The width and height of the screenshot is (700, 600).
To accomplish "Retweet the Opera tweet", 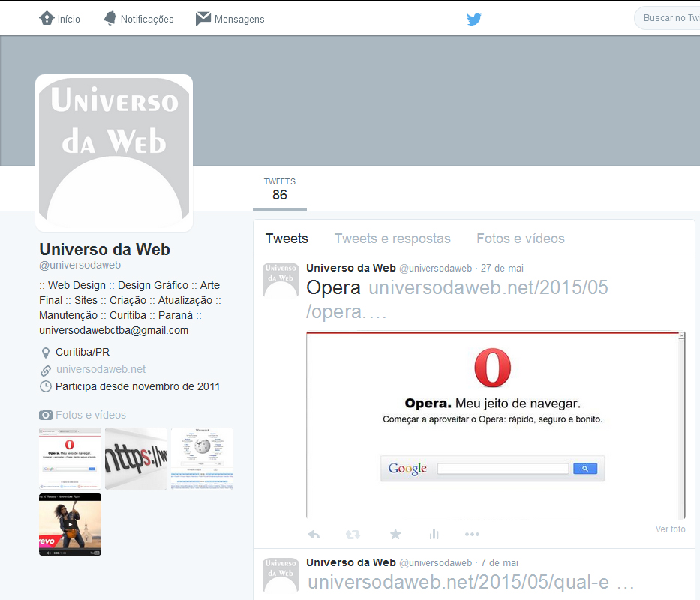I will [353, 534].
